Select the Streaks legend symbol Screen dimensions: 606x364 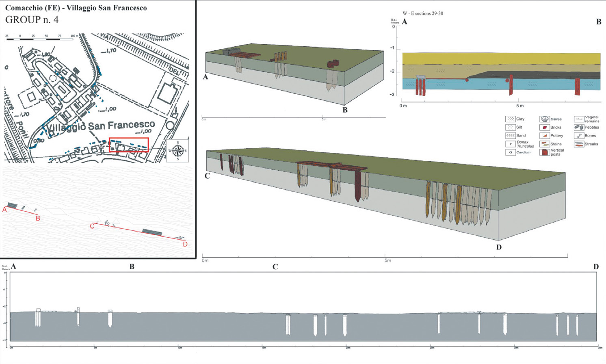[x=579, y=144]
